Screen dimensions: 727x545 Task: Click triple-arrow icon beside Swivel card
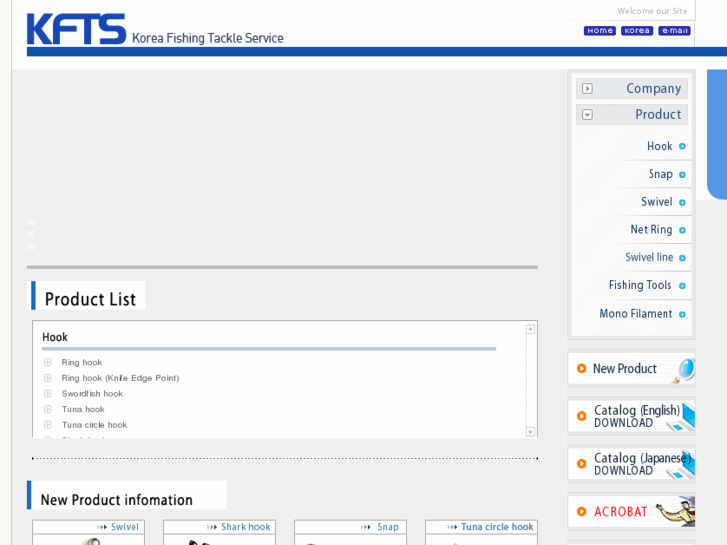102,527
